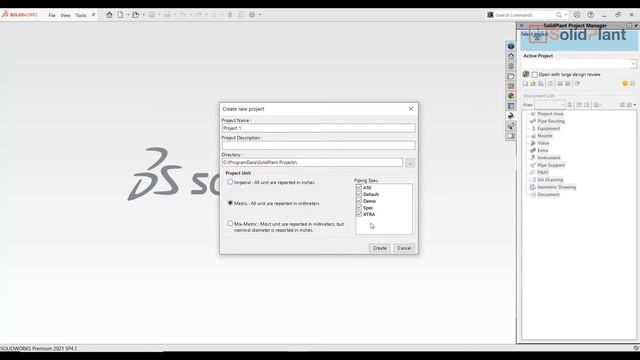The height and width of the screenshot is (360, 640).
Task: Open the Appearances color ball tab in the task pane
Action: [x=511, y=96]
